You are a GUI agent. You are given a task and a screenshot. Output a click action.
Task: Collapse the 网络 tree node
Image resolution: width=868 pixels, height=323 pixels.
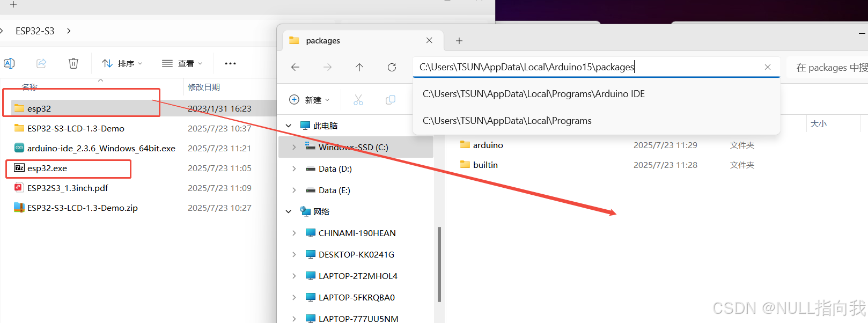(x=289, y=211)
